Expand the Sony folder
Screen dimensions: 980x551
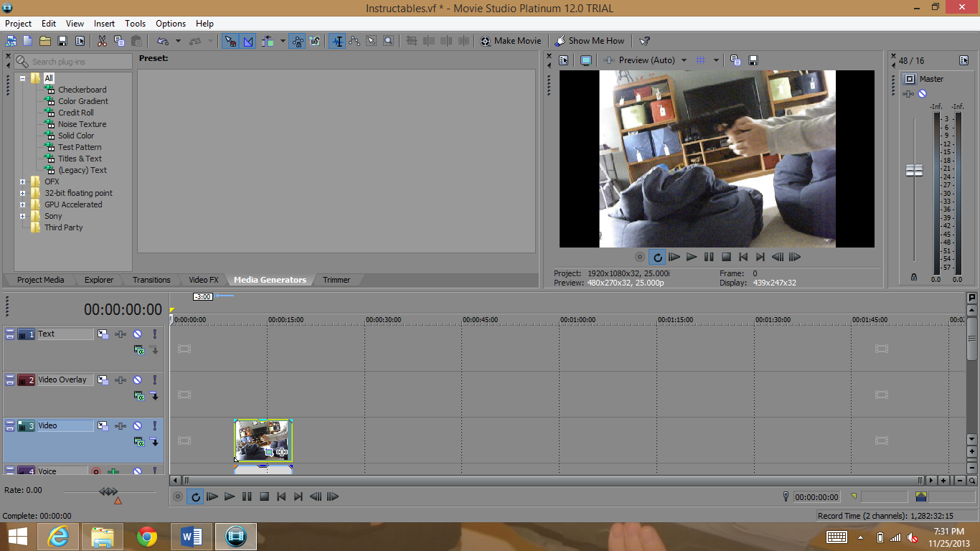pos(23,216)
